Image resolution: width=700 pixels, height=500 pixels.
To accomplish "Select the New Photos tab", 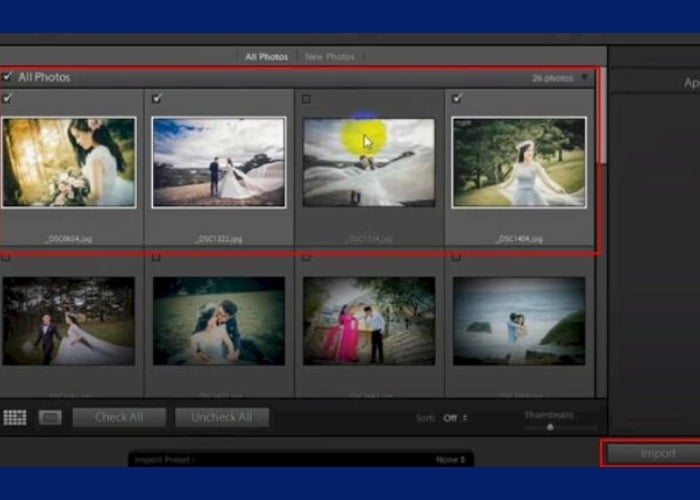I will [330, 57].
